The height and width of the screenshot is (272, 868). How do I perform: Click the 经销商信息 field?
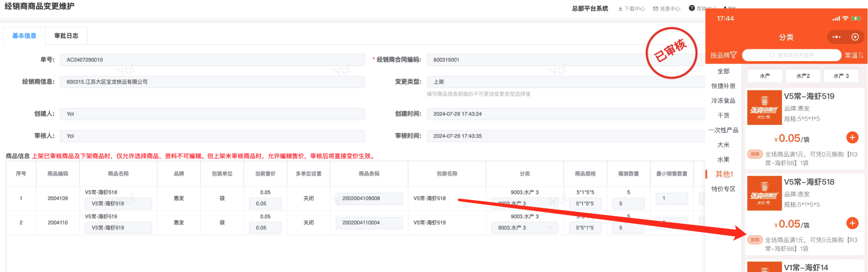(x=212, y=82)
